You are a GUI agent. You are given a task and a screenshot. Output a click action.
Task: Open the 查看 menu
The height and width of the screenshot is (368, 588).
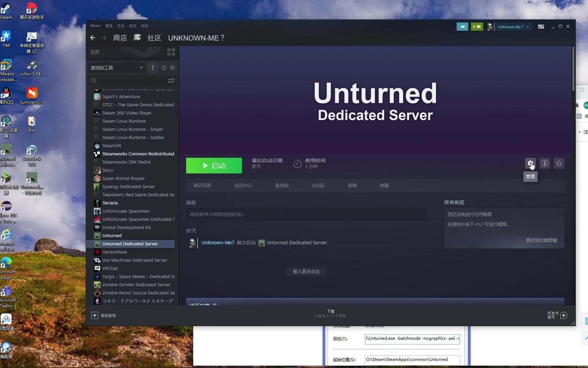(x=109, y=26)
